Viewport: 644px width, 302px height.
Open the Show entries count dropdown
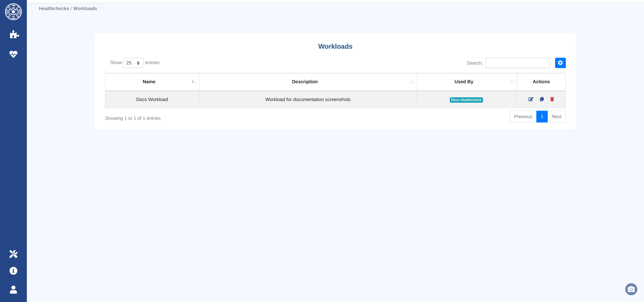133,63
